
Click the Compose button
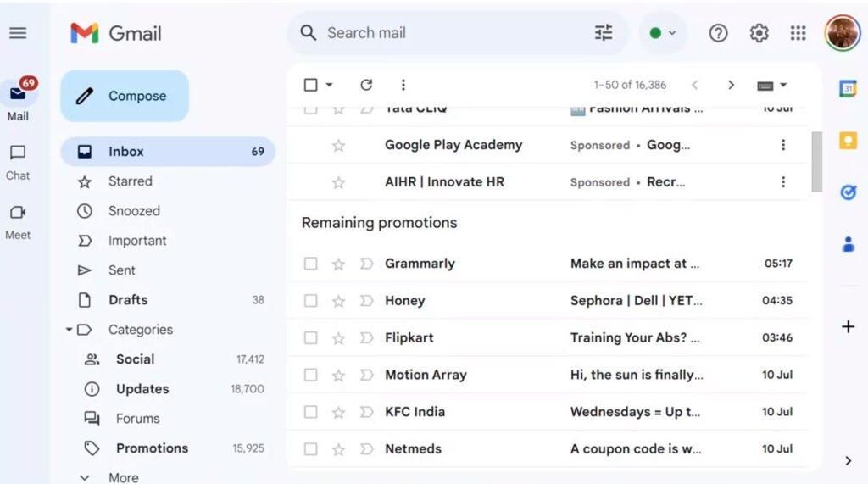click(125, 96)
